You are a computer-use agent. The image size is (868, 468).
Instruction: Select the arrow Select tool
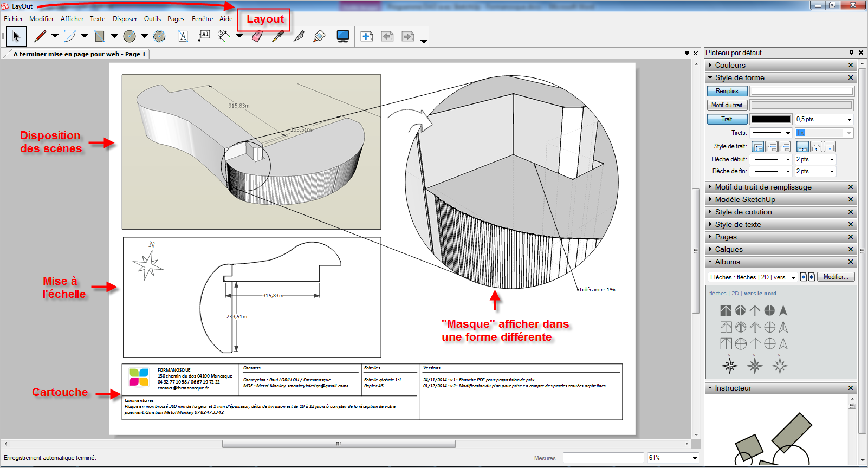tap(16, 36)
